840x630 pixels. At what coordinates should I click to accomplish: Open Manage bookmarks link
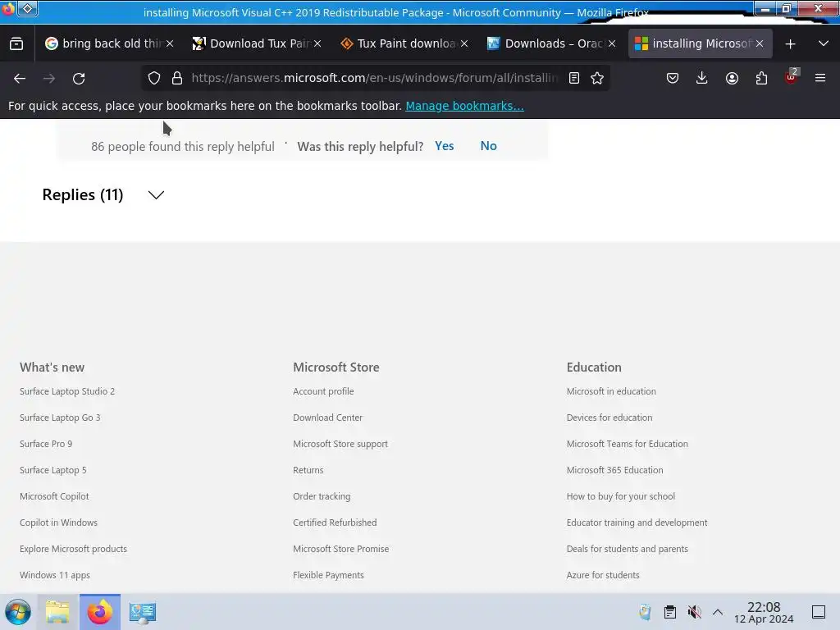(x=464, y=106)
